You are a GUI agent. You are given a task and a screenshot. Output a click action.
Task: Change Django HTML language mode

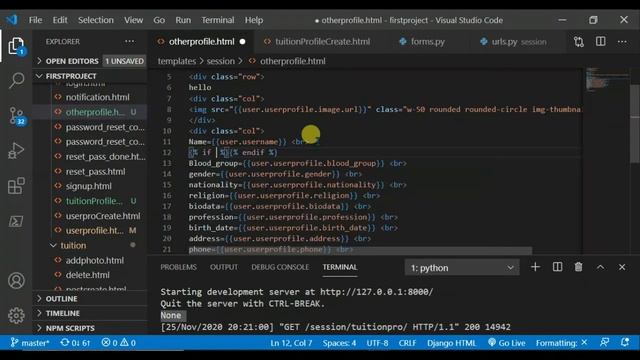[451, 343]
